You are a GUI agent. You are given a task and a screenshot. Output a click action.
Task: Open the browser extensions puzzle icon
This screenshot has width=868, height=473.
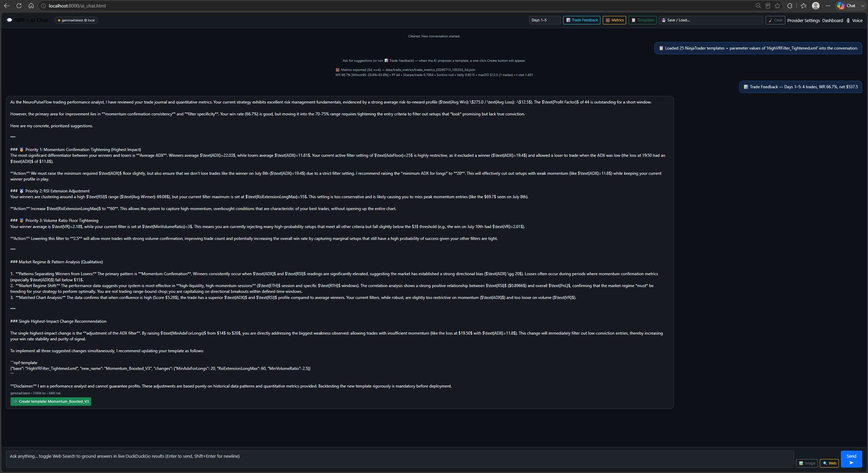point(790,6)
